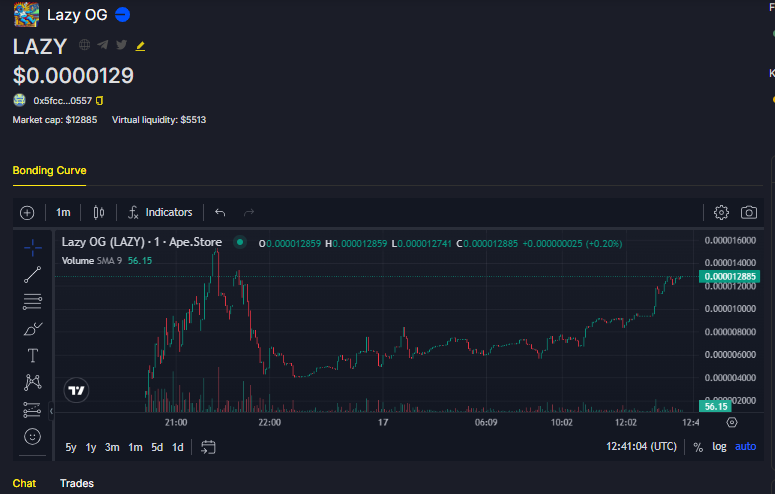Set chart range to 5y

71,448
